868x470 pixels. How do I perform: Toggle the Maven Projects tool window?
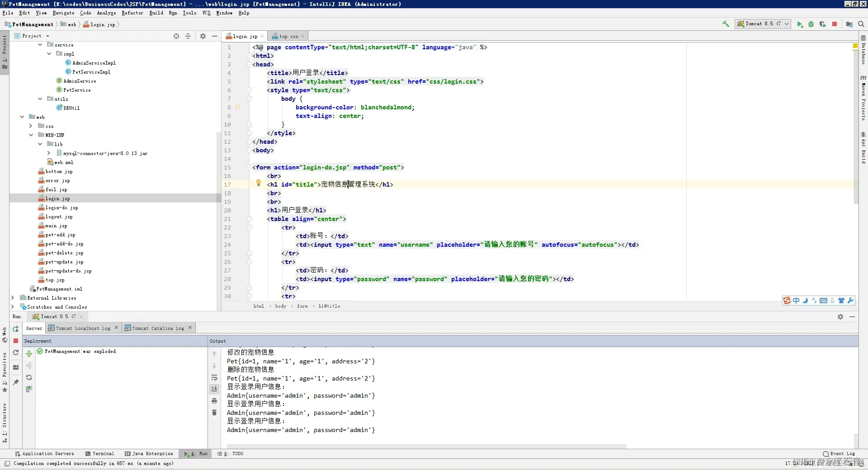pos(863,98)
